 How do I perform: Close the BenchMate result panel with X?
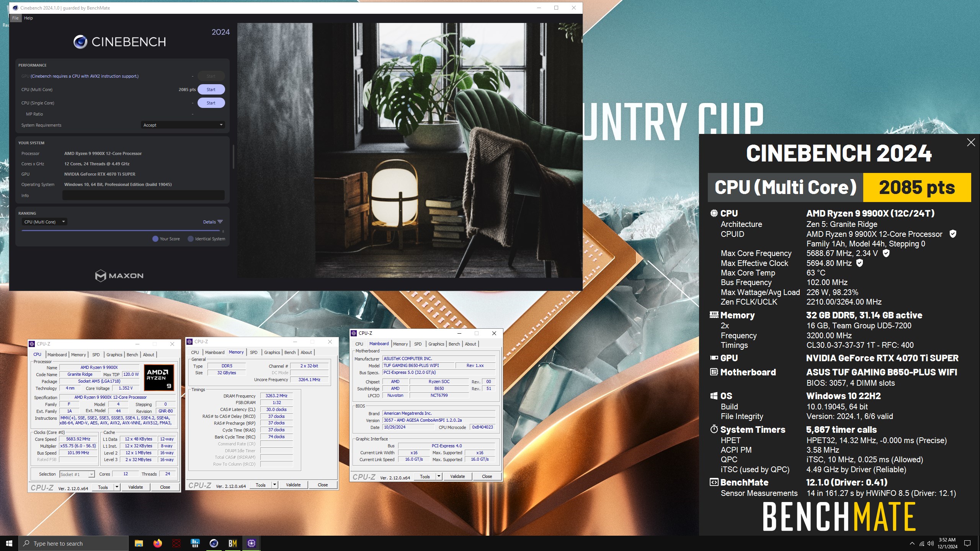971,142
